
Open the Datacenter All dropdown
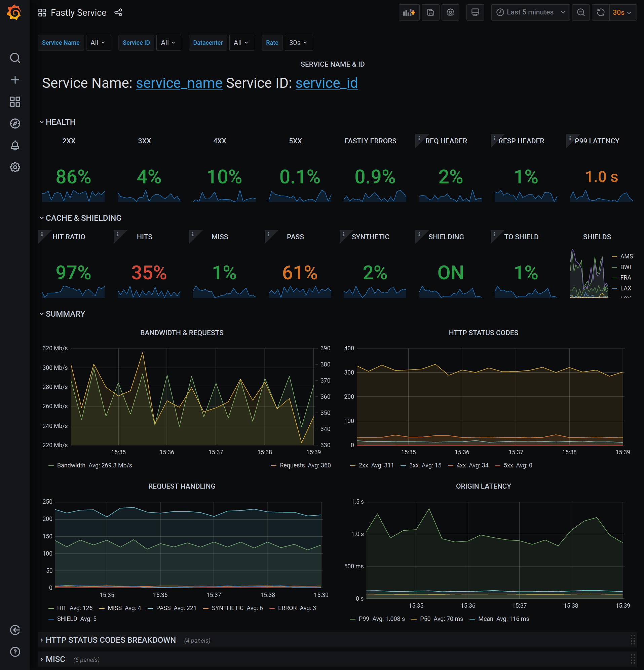(241, 43)
